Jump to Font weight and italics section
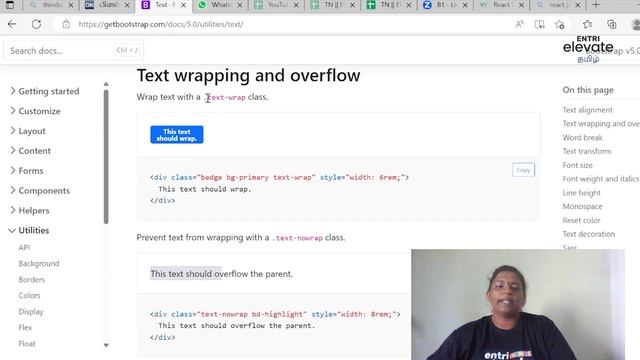640x360 pixels. tap(600, 179)
